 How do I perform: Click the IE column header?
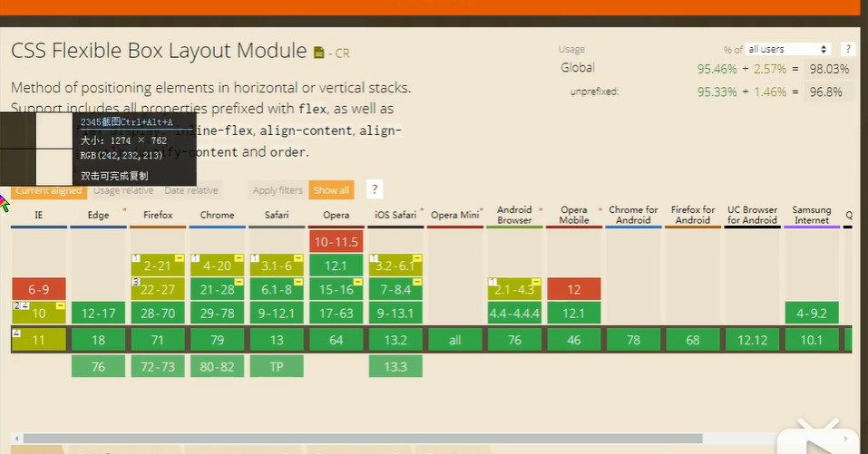click(x=39, y=215)
